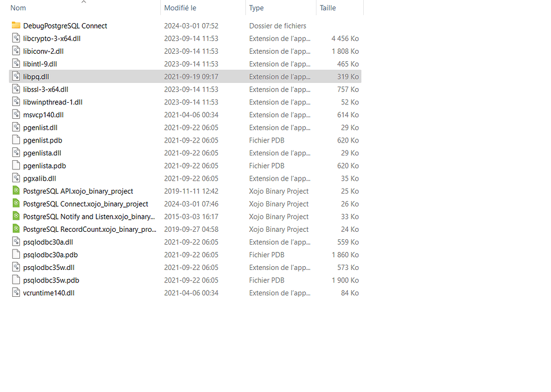Select the PostgreSQL API Xojo project icon
Screen dimensions: 551x392
coord(16,191)
